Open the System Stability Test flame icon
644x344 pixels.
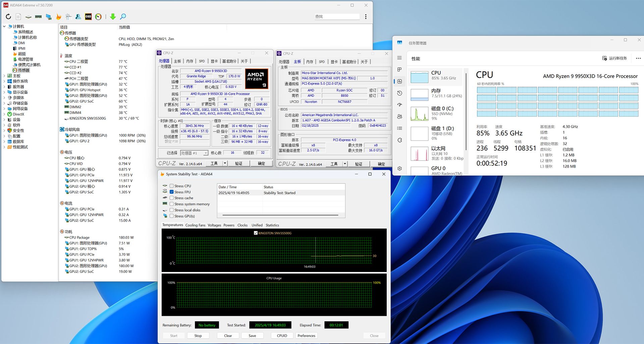coord(59,16)
